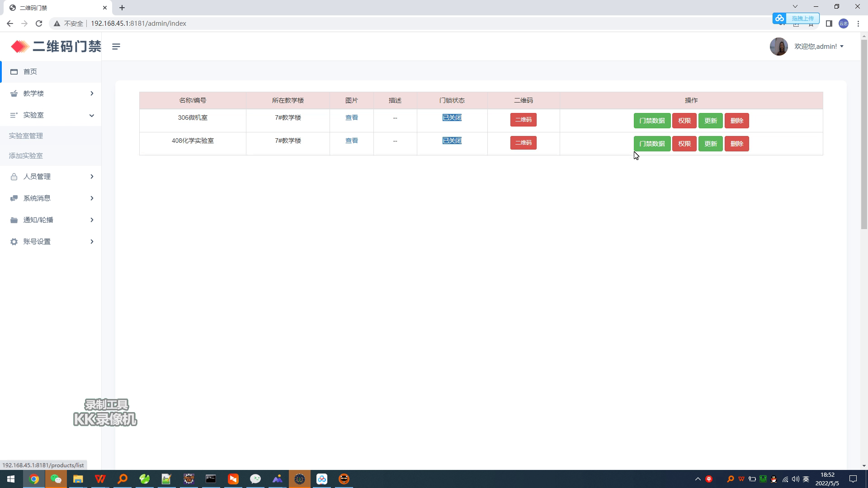
Task: View picture for 408化学实验室
Action: click(x=351, y=141)
